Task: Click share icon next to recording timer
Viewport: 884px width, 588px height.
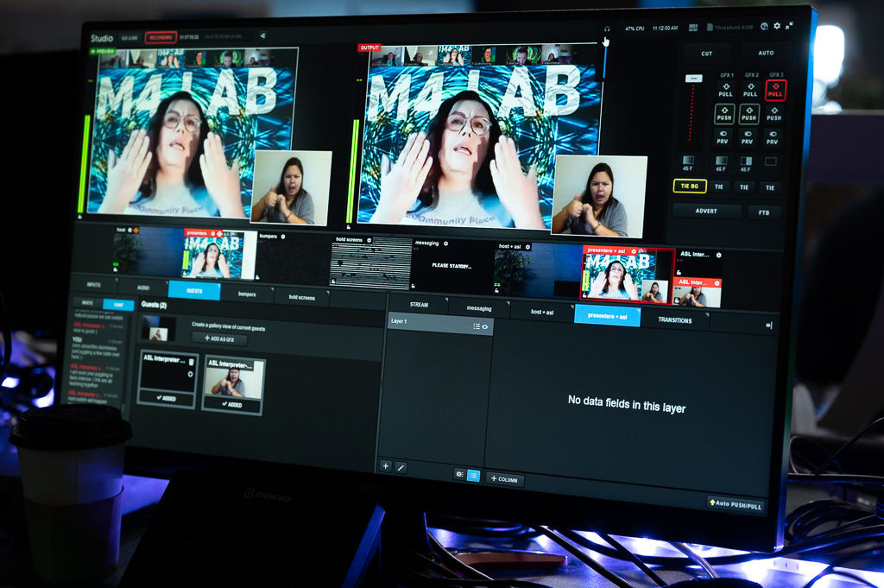Action: point(262,36)
